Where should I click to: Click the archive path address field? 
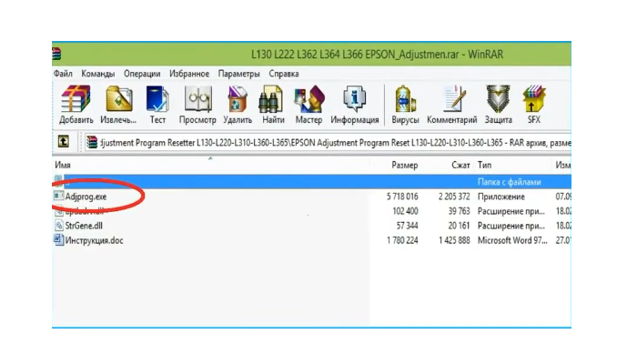[329, 143]
